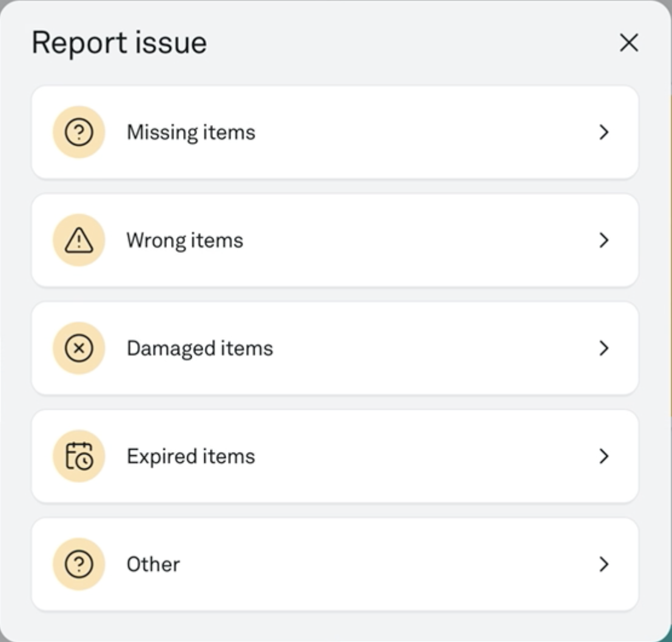Click empty space inside the Expired items card
The image size is (672, 642).
[x=429, y=456]
